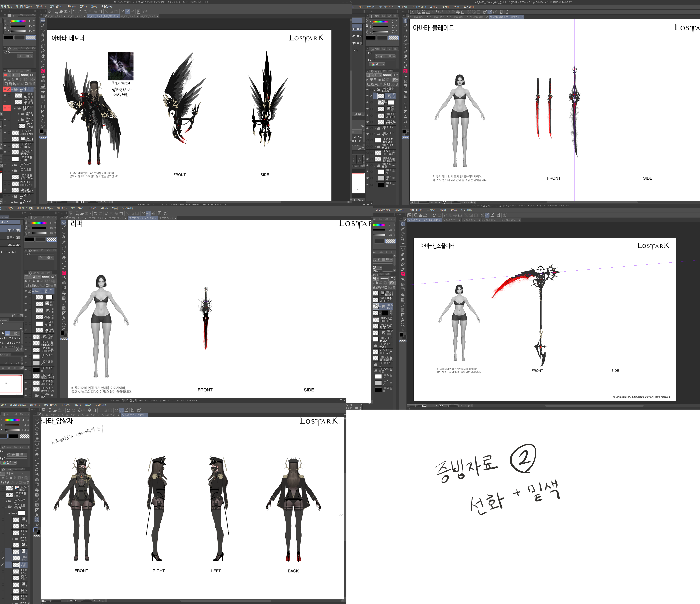Image resolution: width=700 pixels, height=604 pixels.
Task: Collapse 배경 folder in Blade layer panel
Action: [375, 166]
